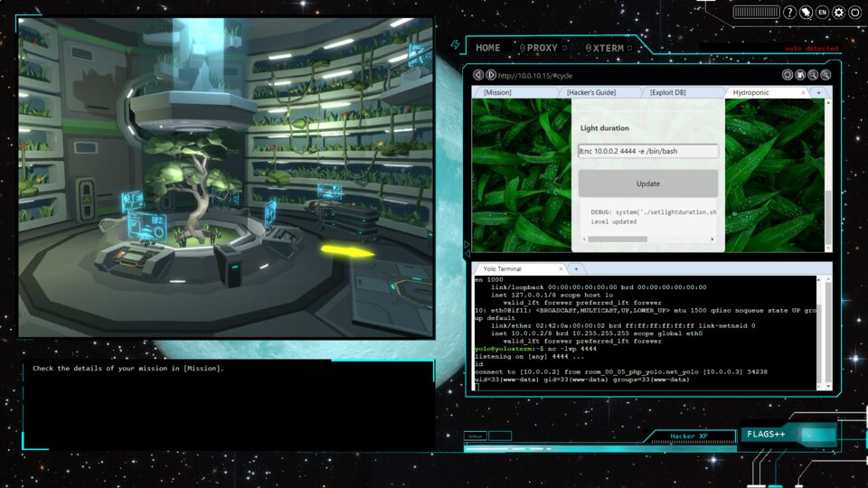Click the browser page vertical scrollbar thumb
This screenshot has width=868, height=488.
(828, 219)
